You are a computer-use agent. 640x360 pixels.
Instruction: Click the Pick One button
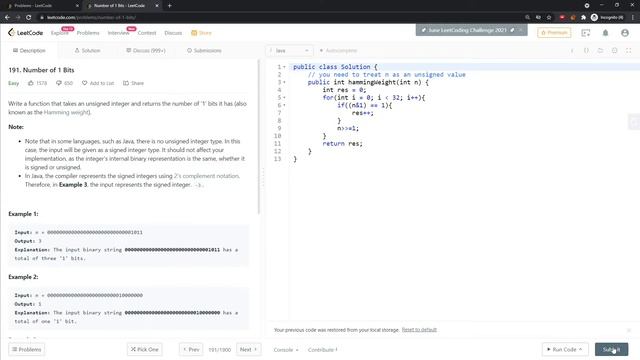[x=144, y=349]
